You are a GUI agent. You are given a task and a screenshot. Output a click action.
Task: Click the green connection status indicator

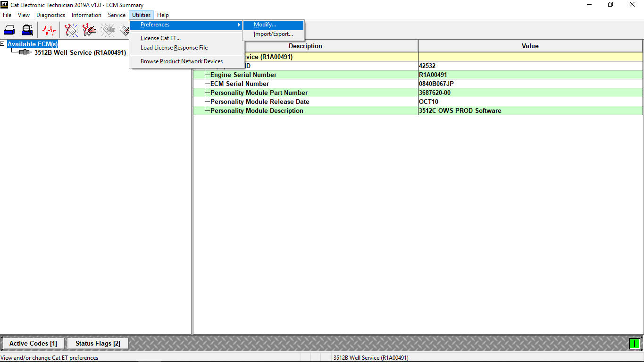pos(634,344)
